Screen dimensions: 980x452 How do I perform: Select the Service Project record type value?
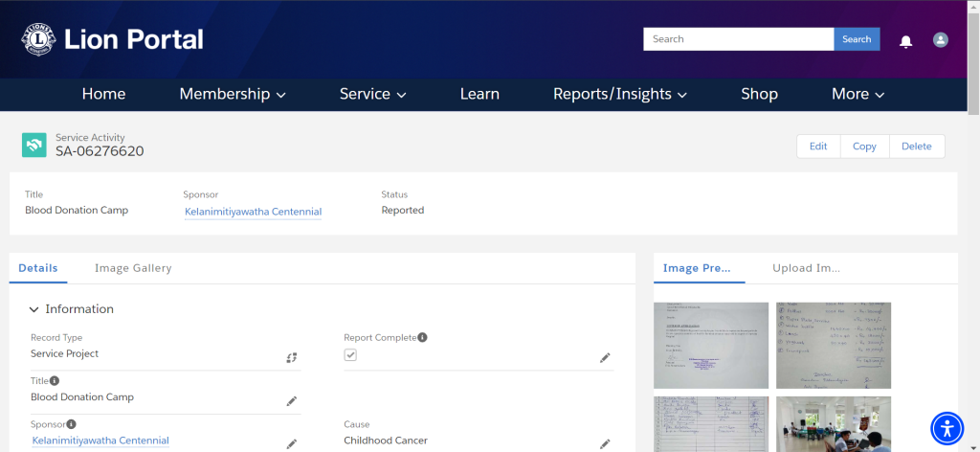64,354
